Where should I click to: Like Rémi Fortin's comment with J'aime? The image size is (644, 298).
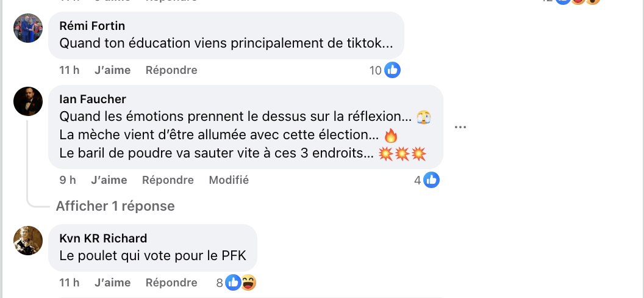coord(113,70)
